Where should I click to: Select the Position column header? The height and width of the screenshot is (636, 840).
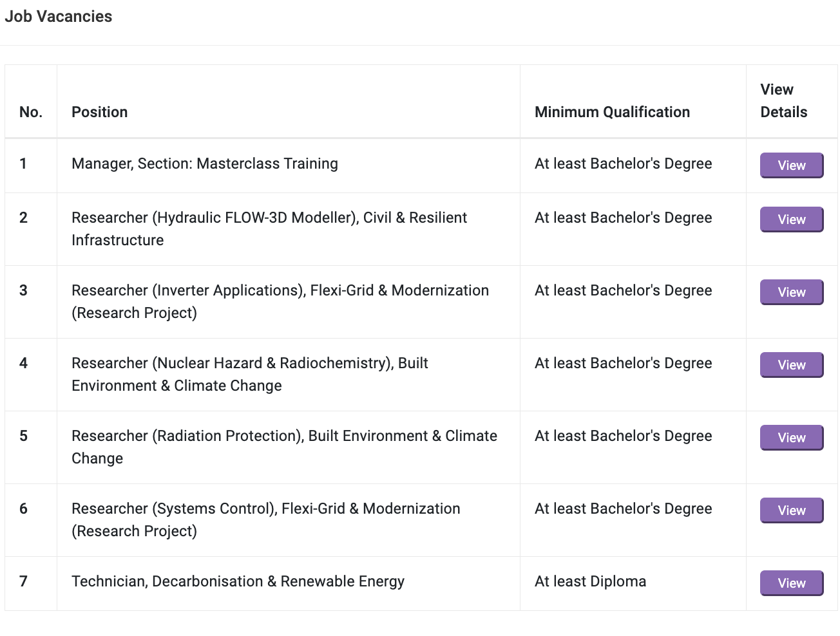pos(100,112)
